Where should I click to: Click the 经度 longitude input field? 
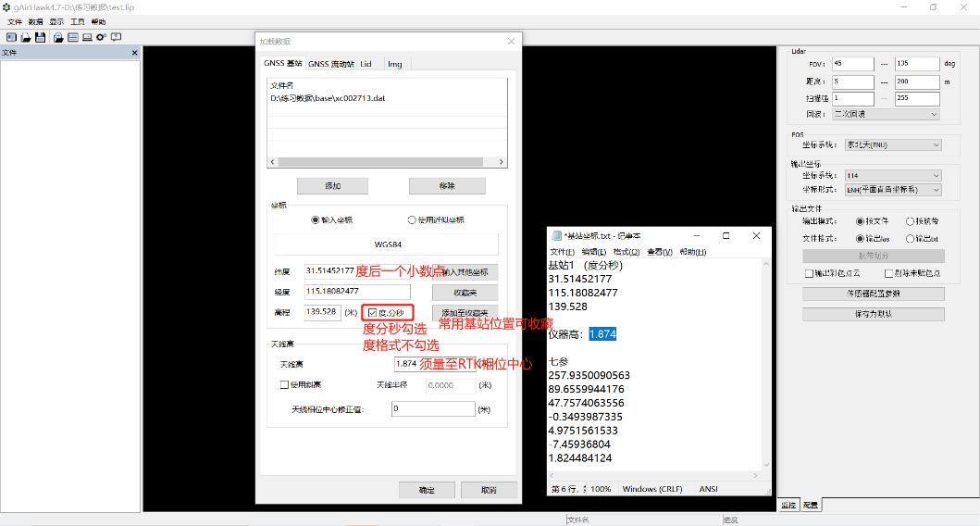click(x=357, y=292)
